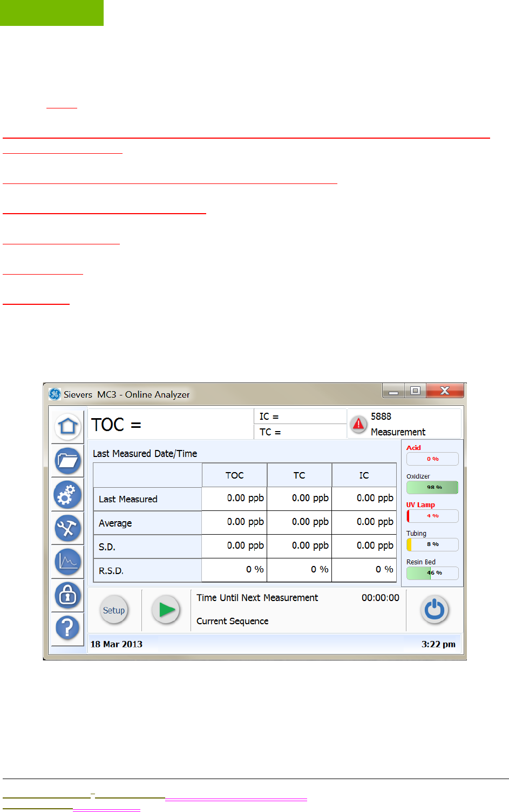Click the Current Sequence label
Screen dimensions: 509x812
click(x=232, y=621)
